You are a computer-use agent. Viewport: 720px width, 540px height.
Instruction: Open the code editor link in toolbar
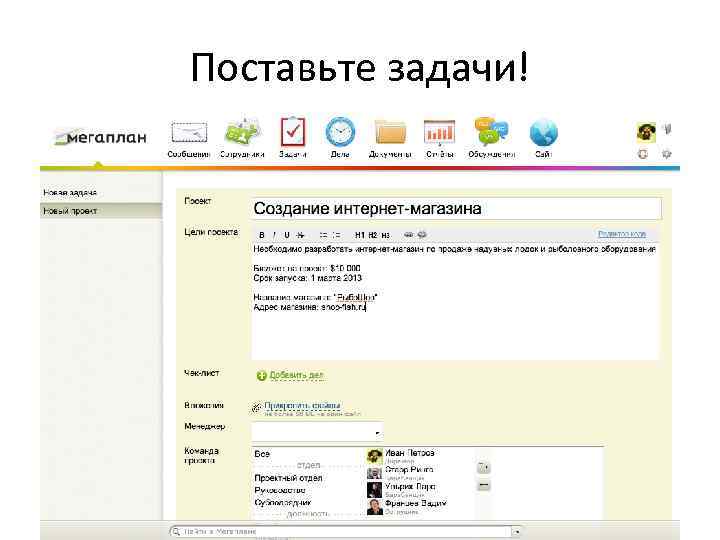tap(622, 234)
